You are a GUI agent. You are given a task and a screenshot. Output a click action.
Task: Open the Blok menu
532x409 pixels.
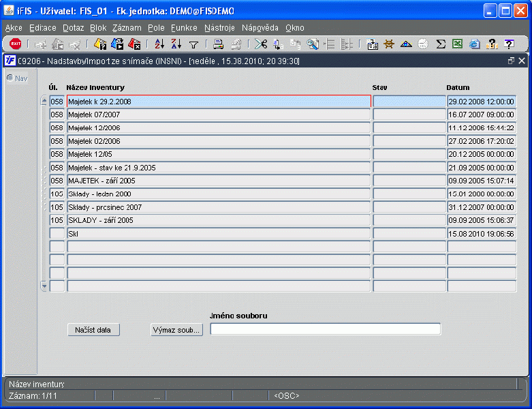click(x=98, y=28)
